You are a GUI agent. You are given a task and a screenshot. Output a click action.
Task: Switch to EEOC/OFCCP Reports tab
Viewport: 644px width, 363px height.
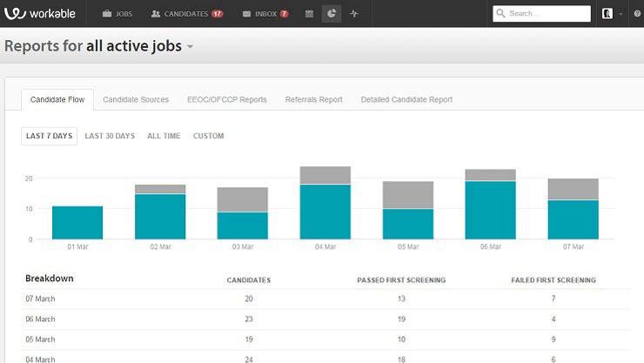point(227,99)
